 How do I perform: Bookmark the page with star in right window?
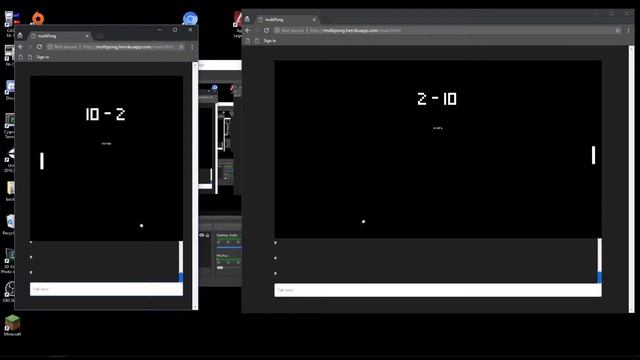(618, 31)
